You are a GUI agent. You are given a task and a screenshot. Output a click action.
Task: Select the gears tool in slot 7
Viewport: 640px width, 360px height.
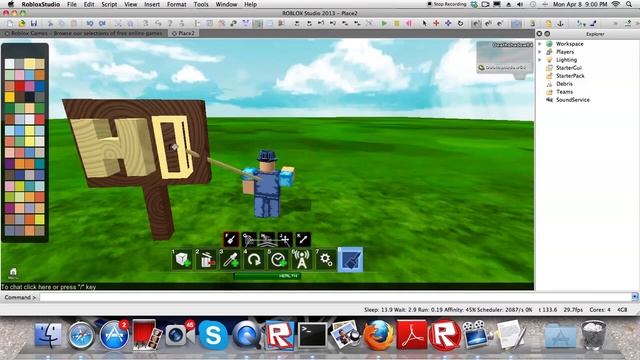click(326, 260)
